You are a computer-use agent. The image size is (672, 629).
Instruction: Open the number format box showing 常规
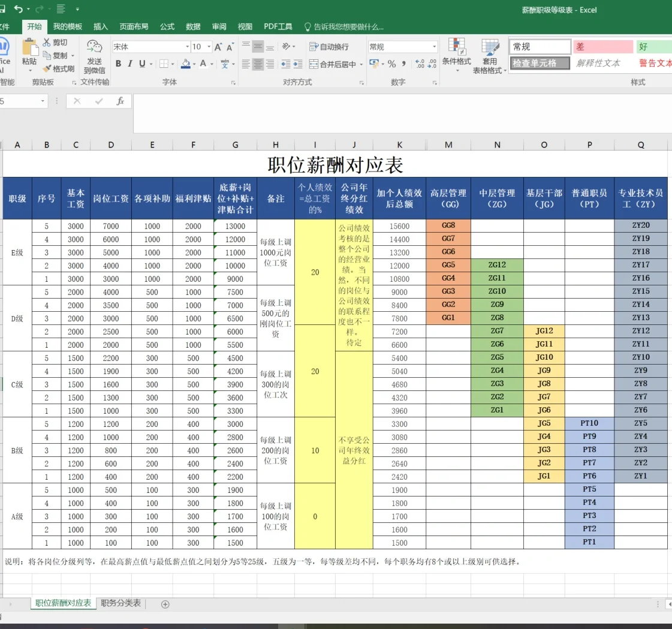(402, 47)
